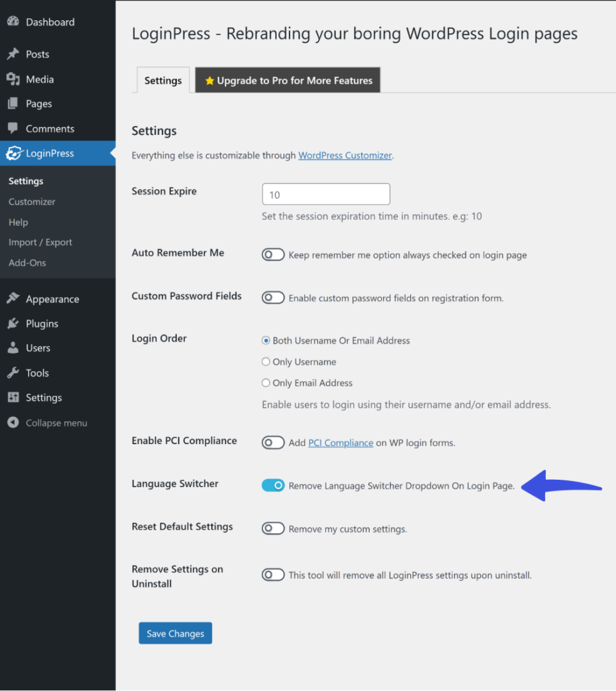Screen dimensions: 616x691
Task: Choose the Only Username radio option
Action: tap(266, 362)
